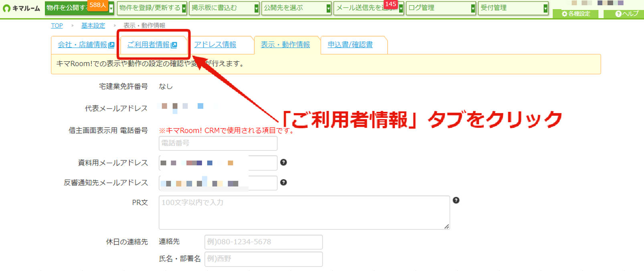Open the 掲示板に書込む menu

point(224,8)
